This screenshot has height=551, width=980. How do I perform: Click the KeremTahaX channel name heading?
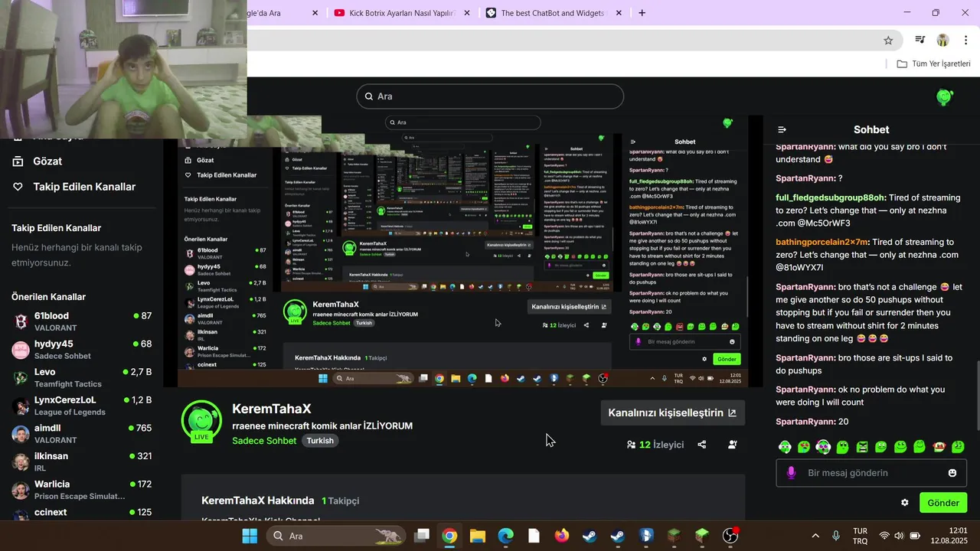pyautogui.click(x=271, y=409)
